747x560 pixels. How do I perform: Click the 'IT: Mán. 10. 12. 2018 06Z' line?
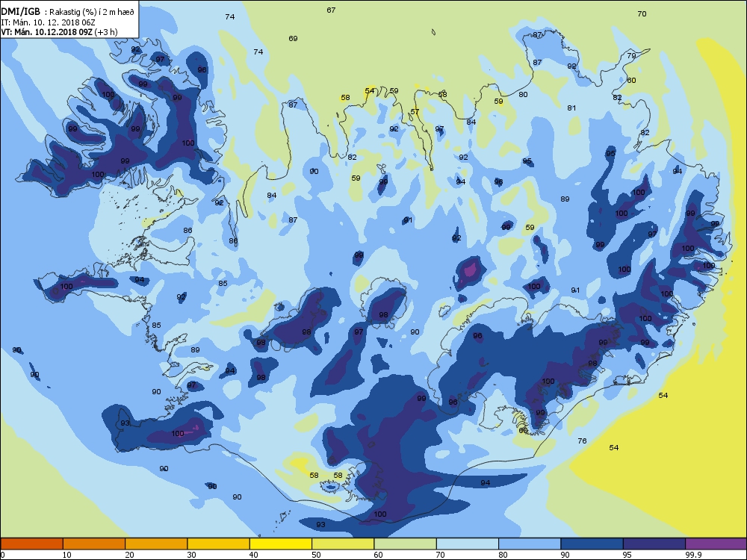click(x=49, y=22)
